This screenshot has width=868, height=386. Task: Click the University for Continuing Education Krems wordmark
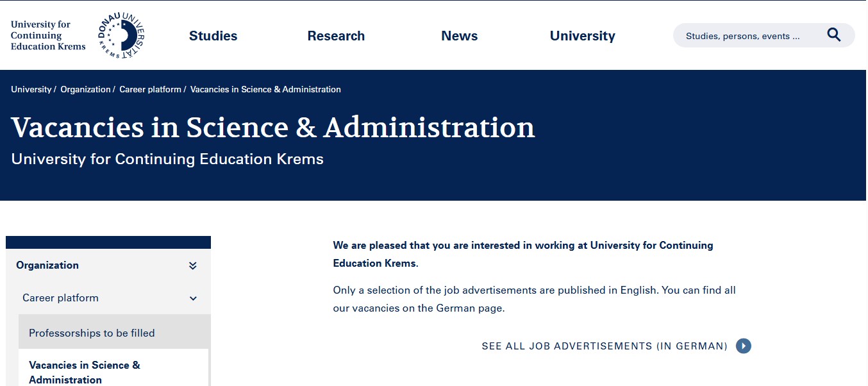click(x=48, y=35)
